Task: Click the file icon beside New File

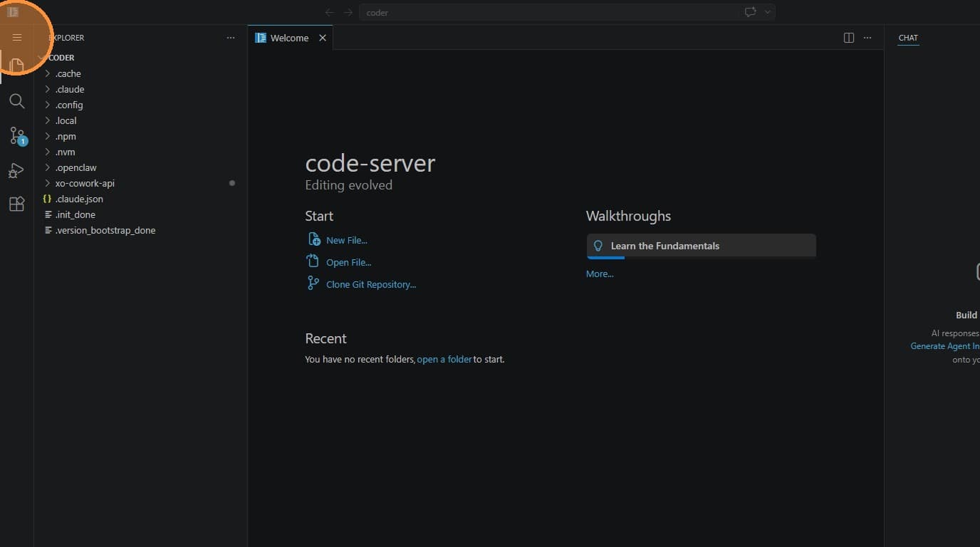Action: coord(313,239)
